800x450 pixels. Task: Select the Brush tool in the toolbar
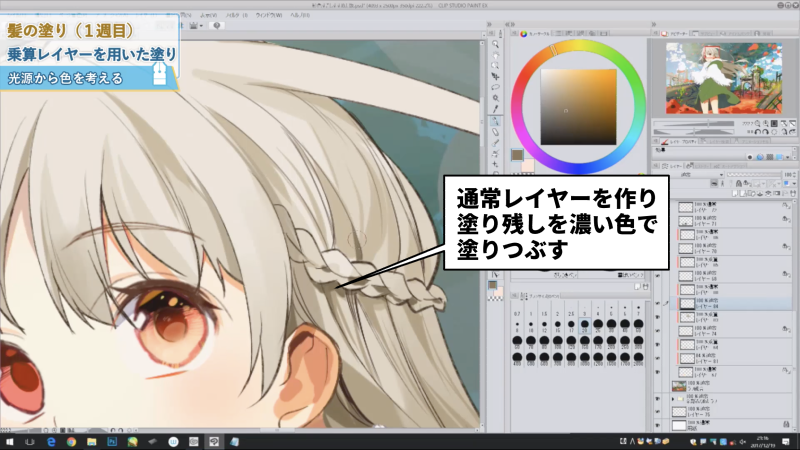tap(495, 143)
